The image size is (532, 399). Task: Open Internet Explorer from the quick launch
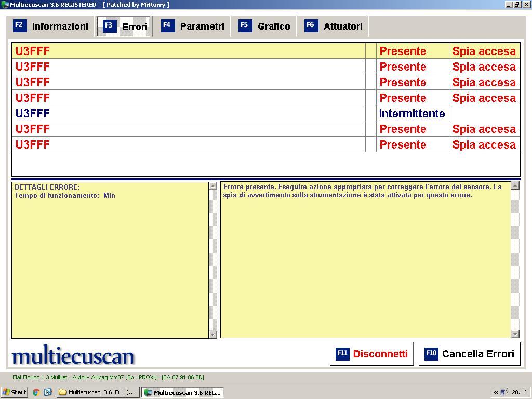pos(48,392)
